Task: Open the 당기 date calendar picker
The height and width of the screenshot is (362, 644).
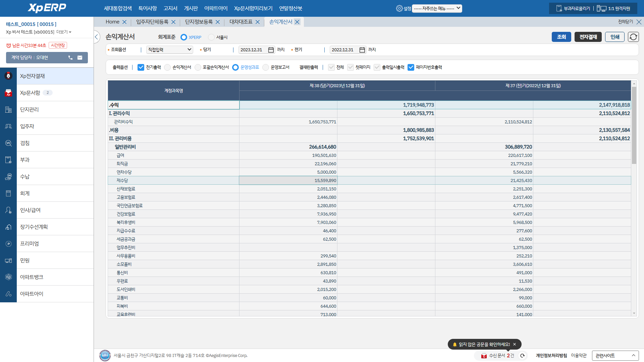Action: [x=271, y=50]
